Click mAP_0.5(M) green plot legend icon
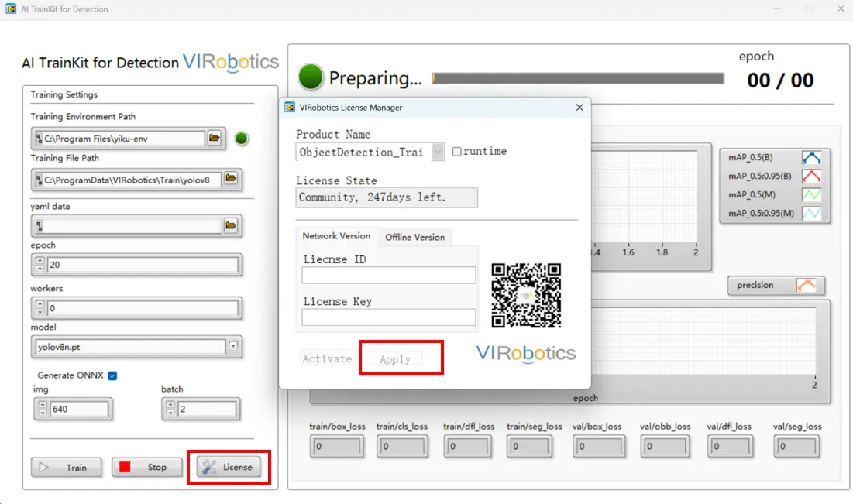This screenshot has height=504, width=853. point(810,195)
